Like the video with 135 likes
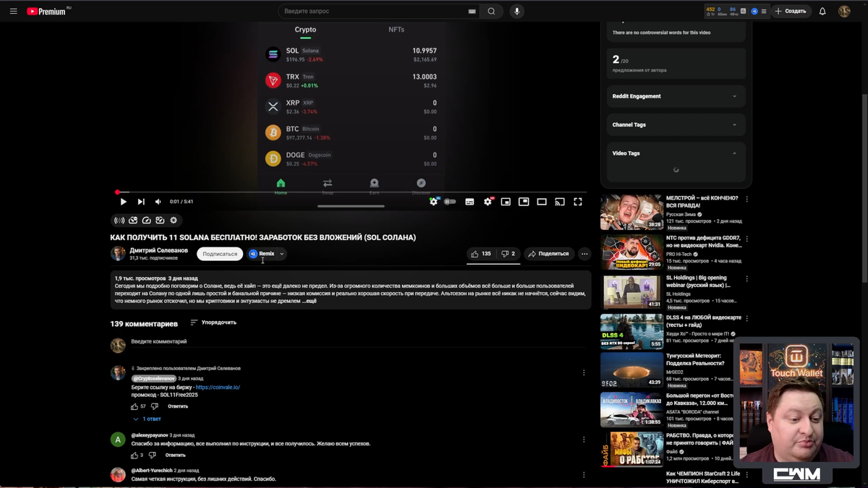Viewport: 868px width, 488px height. tap(482, 254)
